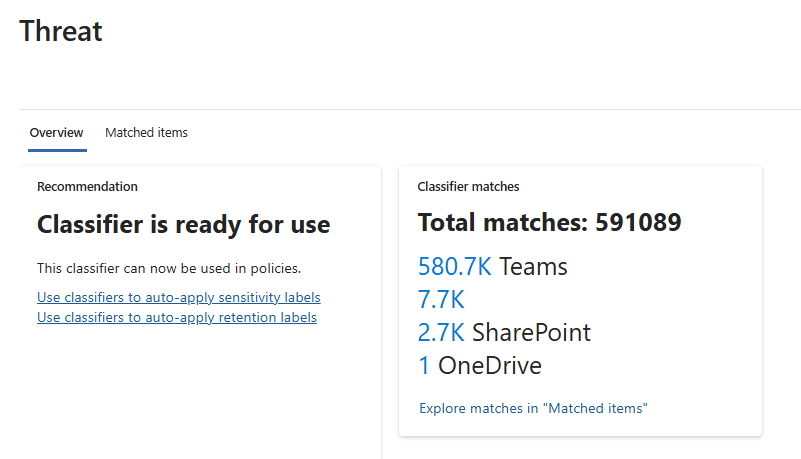
Task: Switch to the Overview tab
Action: [57, 133]
